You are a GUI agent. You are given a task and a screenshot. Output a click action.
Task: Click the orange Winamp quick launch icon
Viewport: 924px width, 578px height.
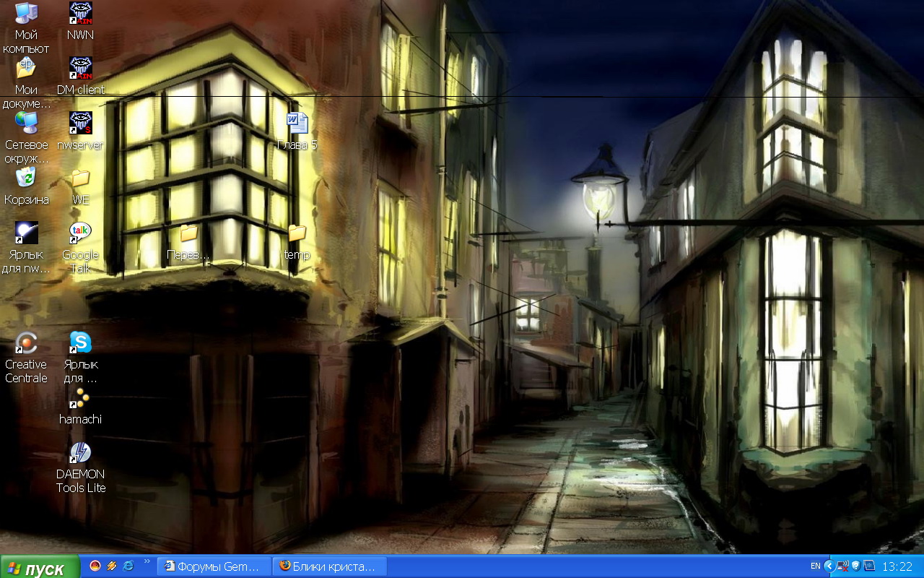pyautogui.click(x=112, y=566)
